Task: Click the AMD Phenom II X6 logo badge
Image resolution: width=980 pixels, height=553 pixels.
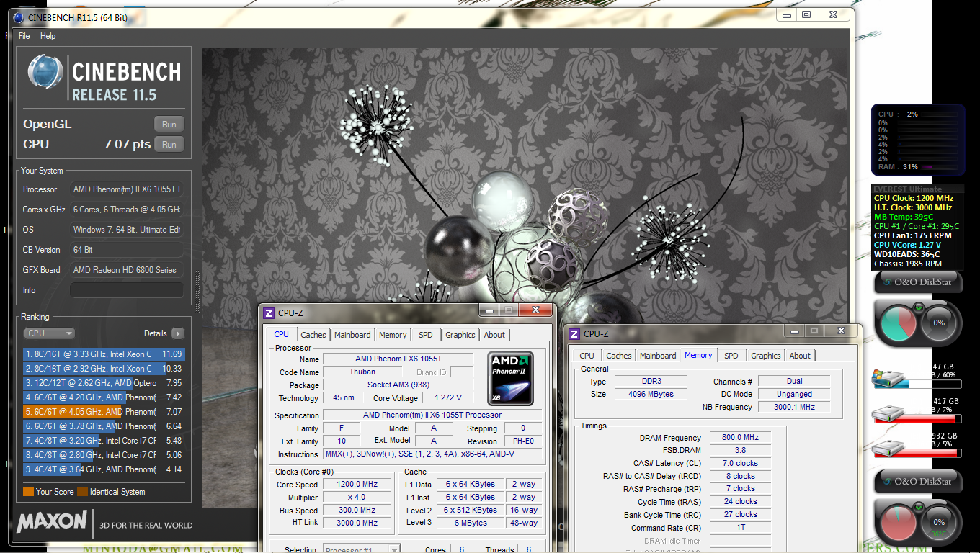Action: coord(510,378)
